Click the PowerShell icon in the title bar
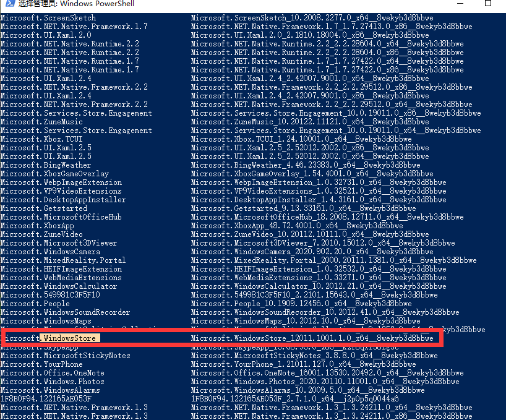The image size is (506, 420). (10, 3)
